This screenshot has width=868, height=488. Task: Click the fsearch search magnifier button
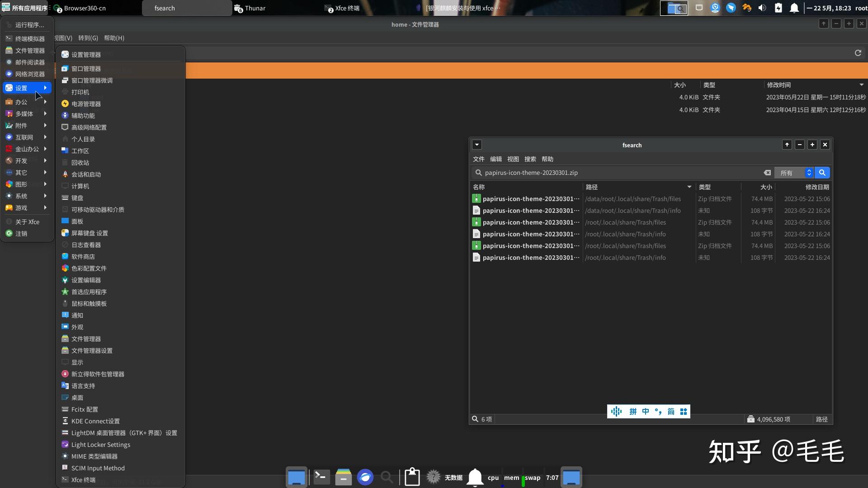pos(822,173)
